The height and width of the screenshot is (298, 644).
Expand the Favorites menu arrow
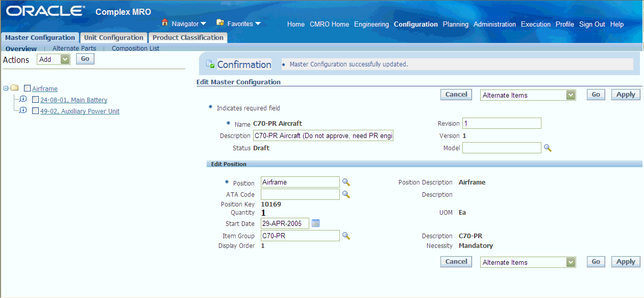pyautogui.click(x=258, y=24)
